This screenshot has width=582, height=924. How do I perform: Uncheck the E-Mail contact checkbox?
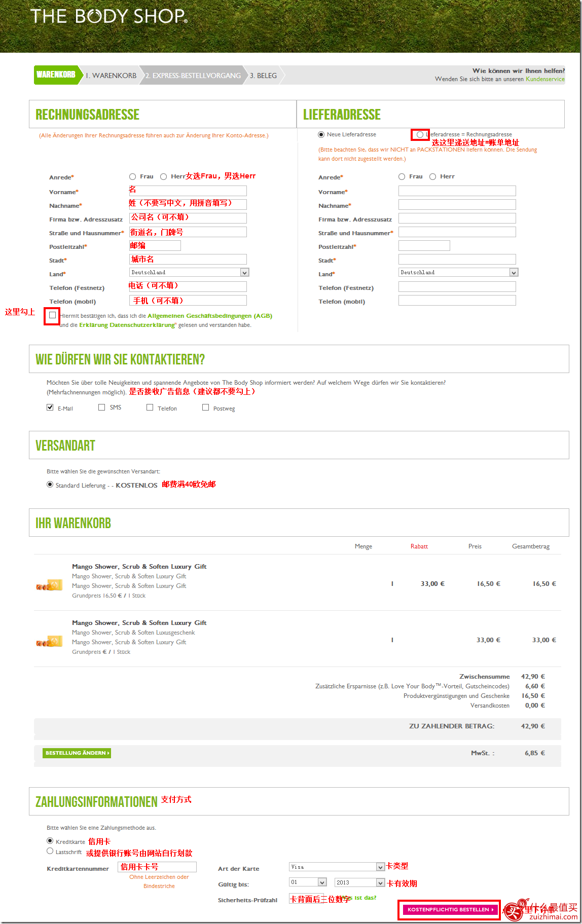(x=50, y=408)
